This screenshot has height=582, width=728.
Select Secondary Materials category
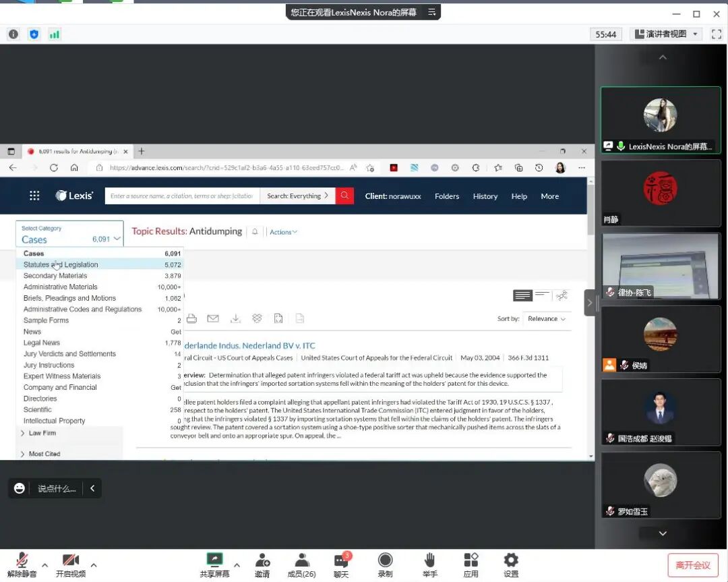tap(100, 275)
